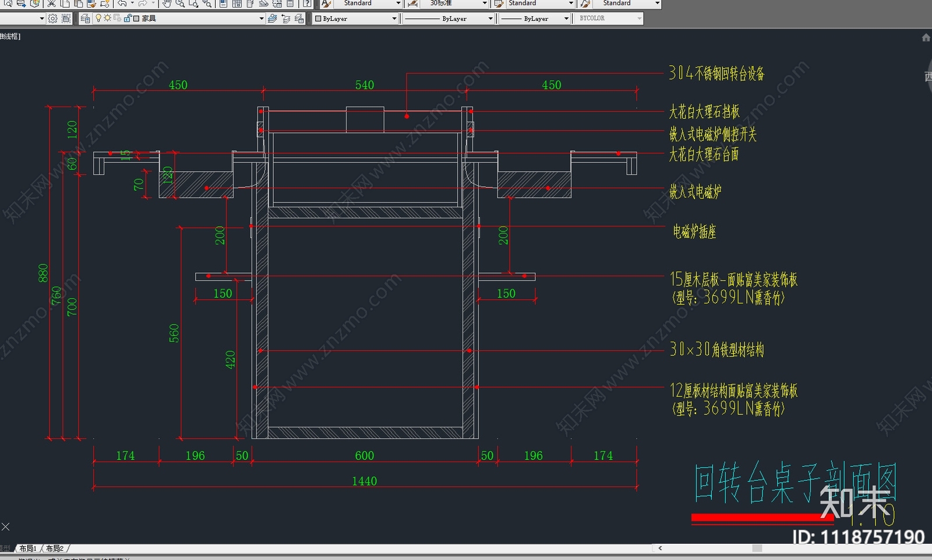The height and width of the screenshot is (560, 932).
Task: Activate Zoom Window tool
Action: 193,3
